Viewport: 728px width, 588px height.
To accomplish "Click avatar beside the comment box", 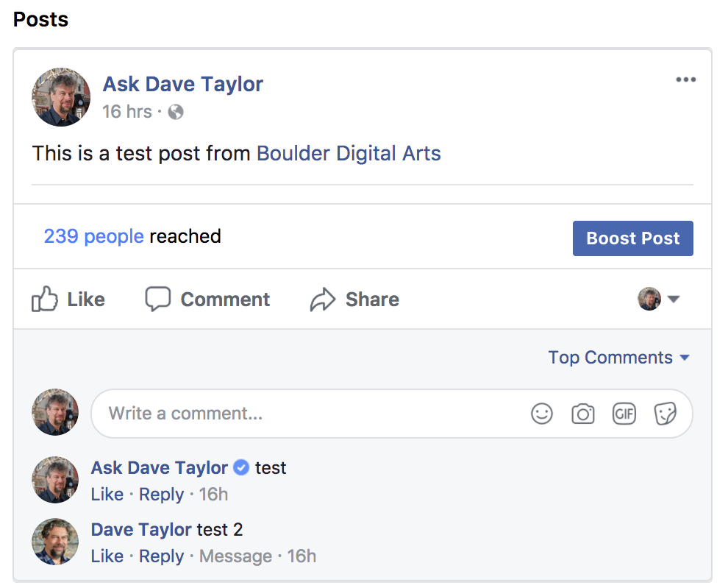I will click(55, 412).
